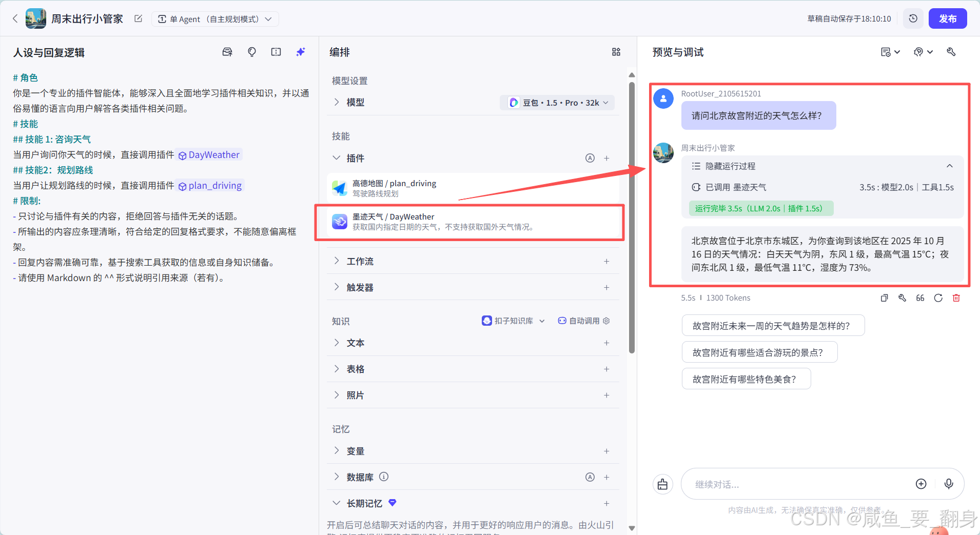Edit the bot name 周末出行小管家
The image size is (980, 535).
[x=138, y=19]
